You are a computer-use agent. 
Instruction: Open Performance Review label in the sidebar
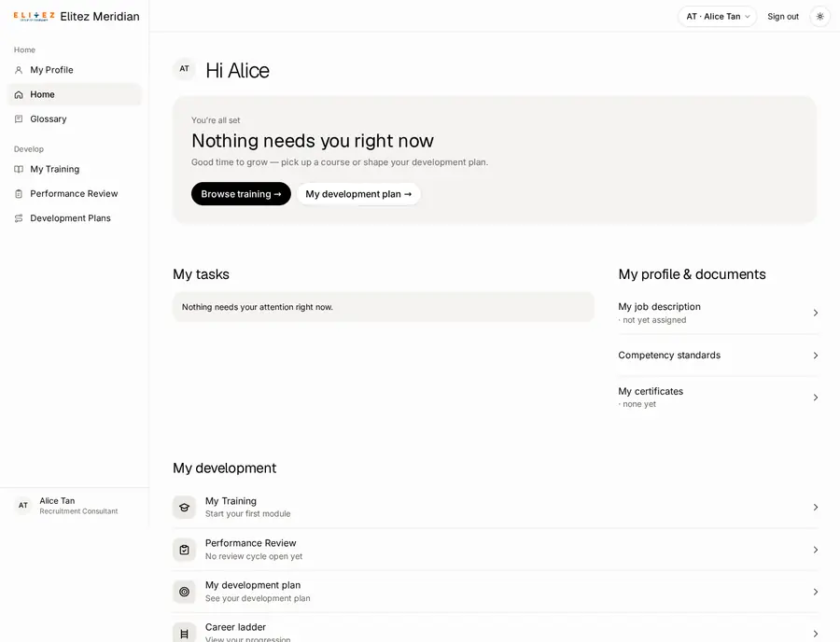[74, 194]
